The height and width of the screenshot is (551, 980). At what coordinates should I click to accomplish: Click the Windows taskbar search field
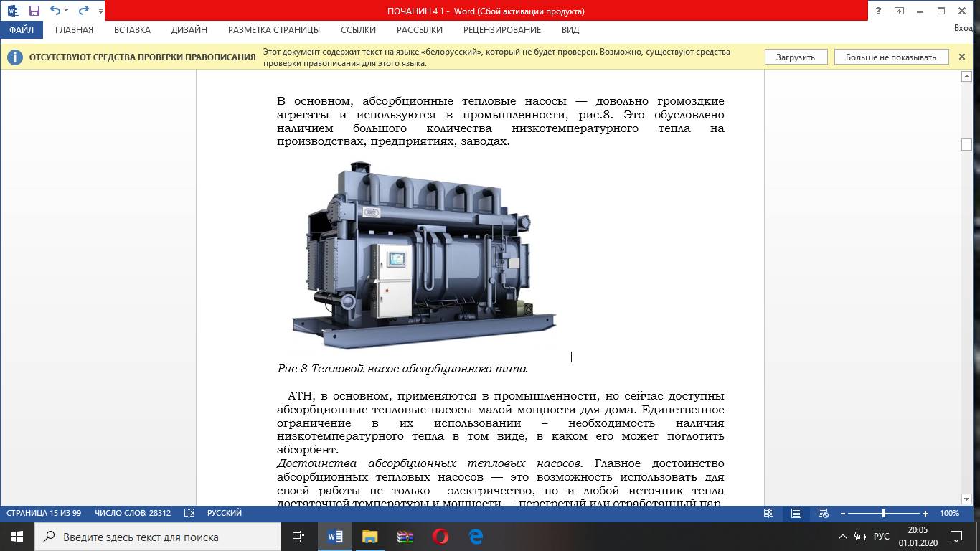coord(158,537)
